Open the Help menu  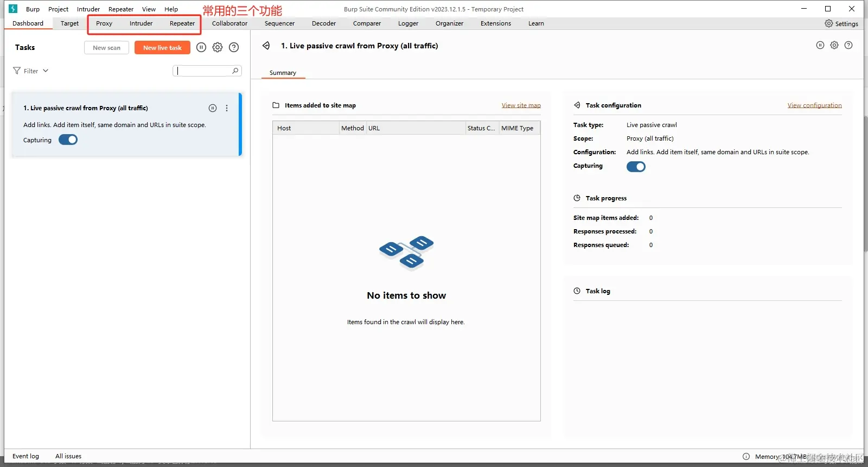coord(171,9)
